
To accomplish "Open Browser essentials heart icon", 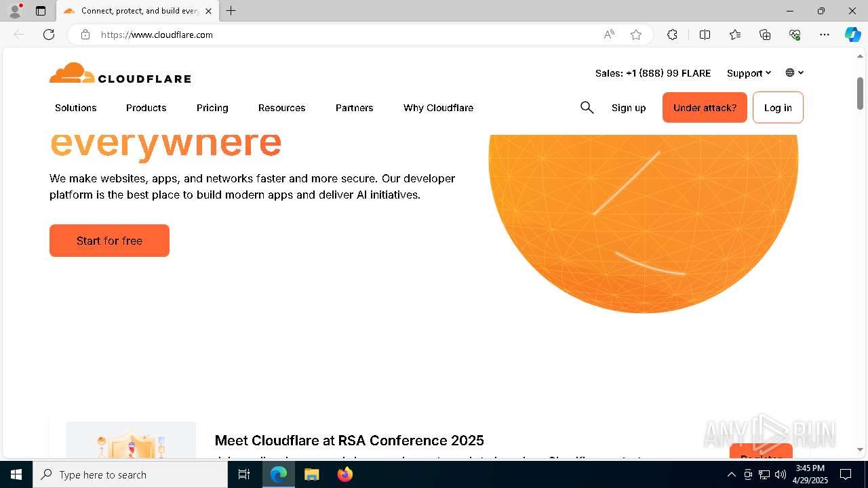I will (795, 35).
